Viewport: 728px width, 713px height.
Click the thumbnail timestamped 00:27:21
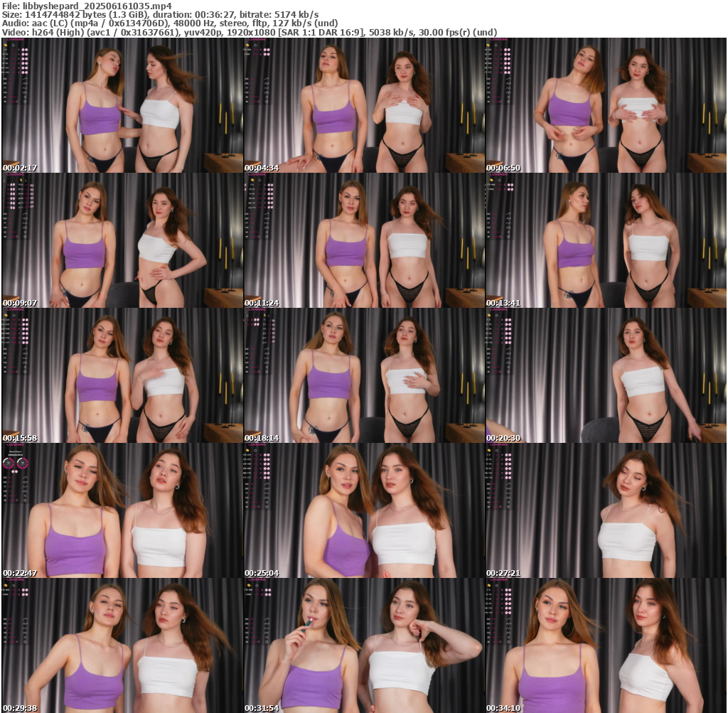click(606, 510)
